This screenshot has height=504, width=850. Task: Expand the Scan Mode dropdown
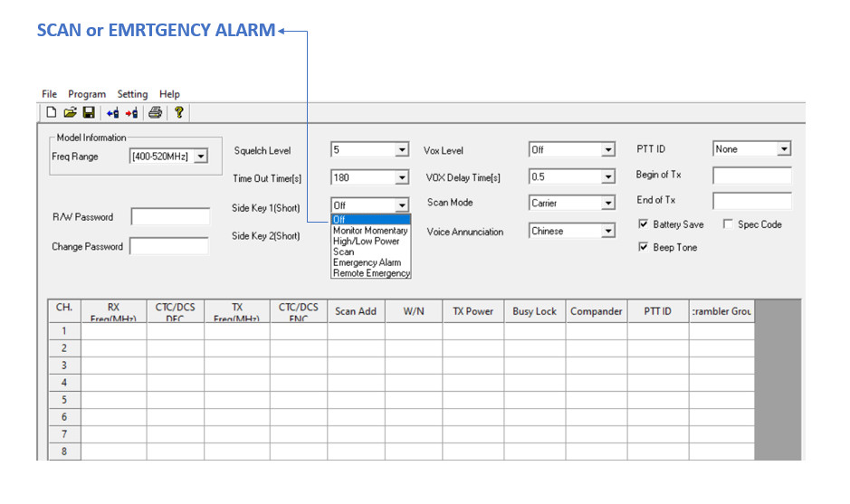click(x=608, y=204)
